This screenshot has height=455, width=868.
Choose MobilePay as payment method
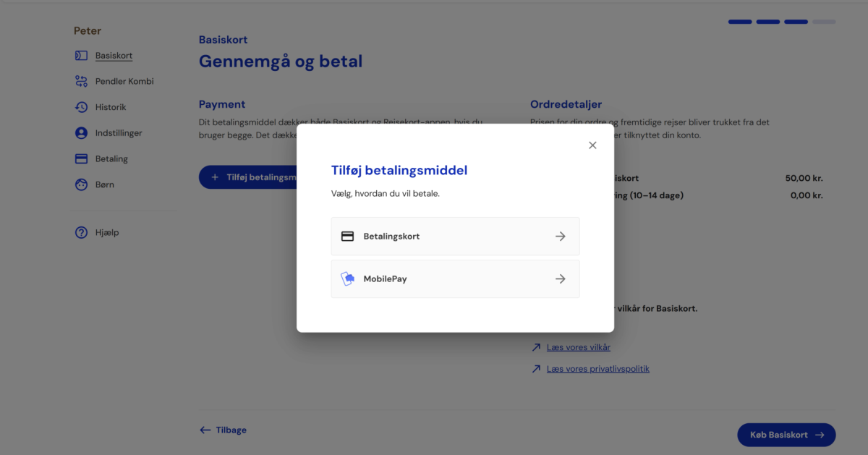click(455, 278)
